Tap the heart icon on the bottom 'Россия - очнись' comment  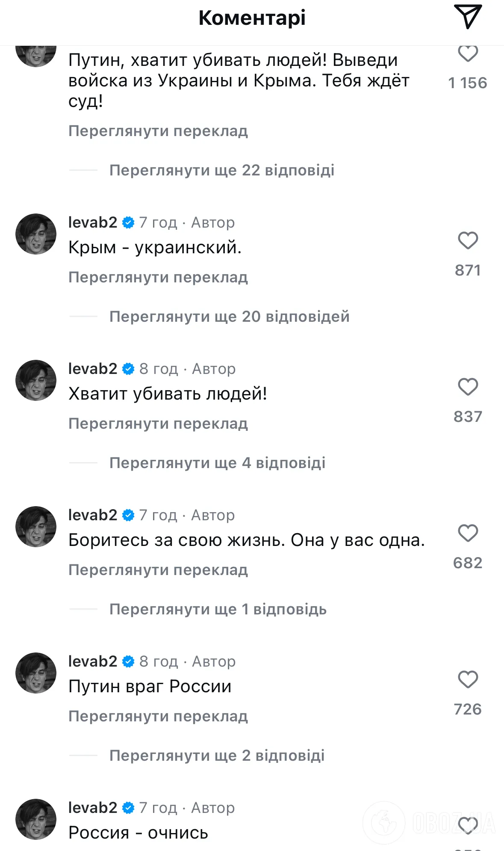(x=467, y=826)
